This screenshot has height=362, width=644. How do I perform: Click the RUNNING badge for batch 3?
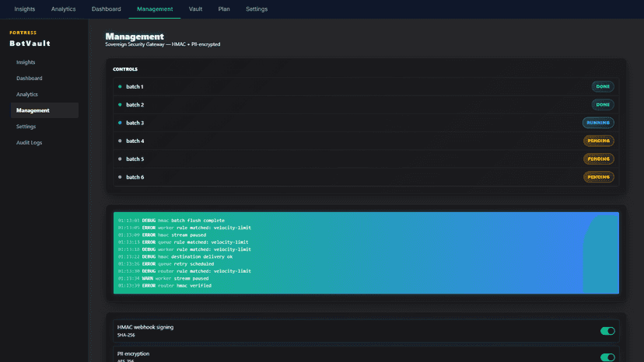click(598, 123)
